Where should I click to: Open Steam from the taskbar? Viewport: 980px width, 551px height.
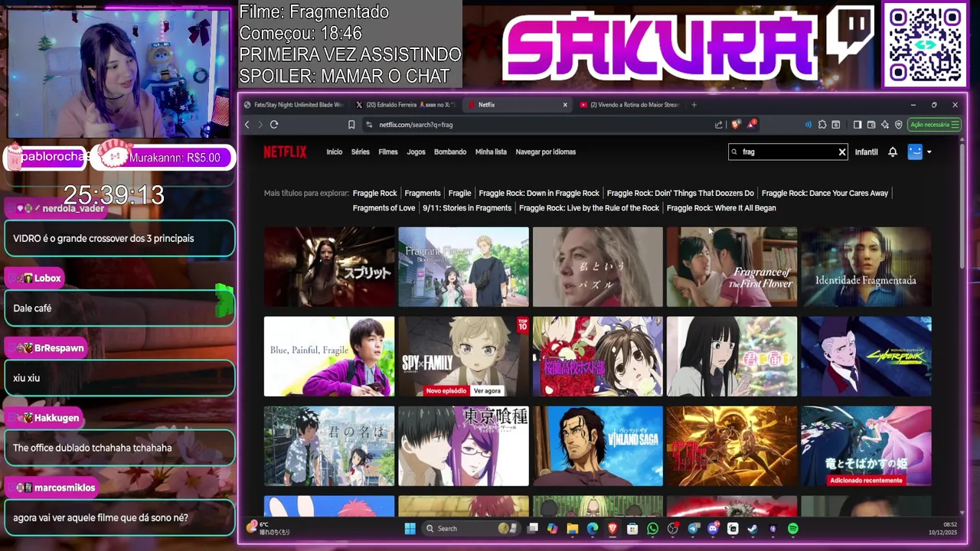(753, 529)
